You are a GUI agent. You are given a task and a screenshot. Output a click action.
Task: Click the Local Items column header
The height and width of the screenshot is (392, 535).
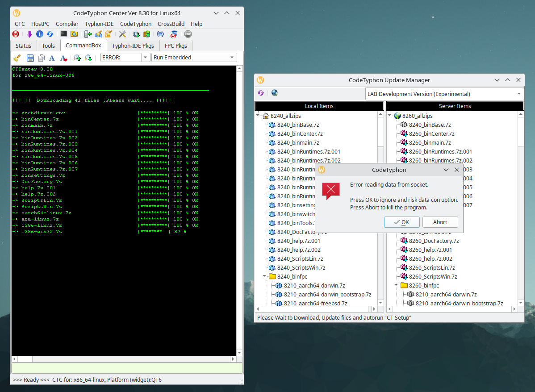click(319, 106)
